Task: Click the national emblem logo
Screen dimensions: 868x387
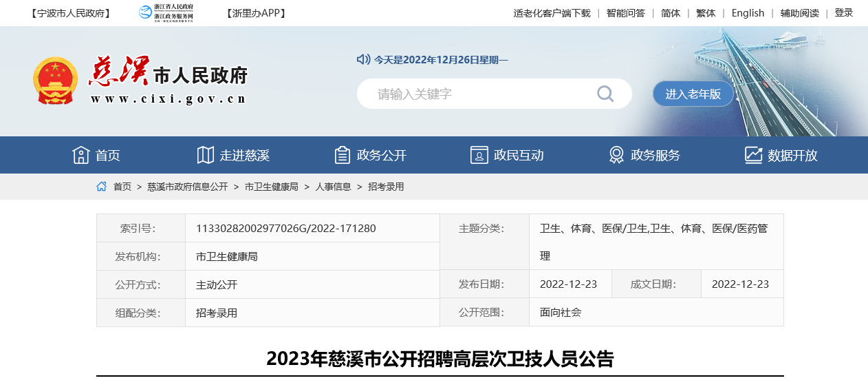Action: click(56, 81)
